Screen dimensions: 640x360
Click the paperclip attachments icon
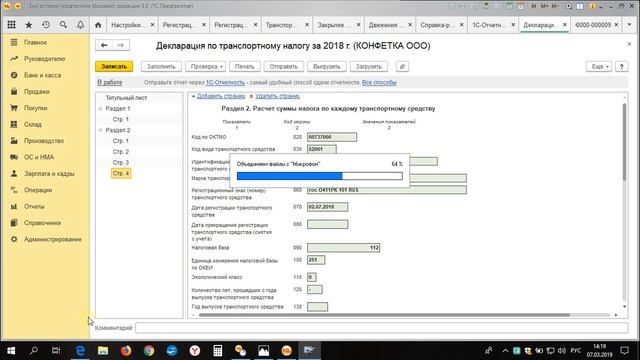(402, 67)
